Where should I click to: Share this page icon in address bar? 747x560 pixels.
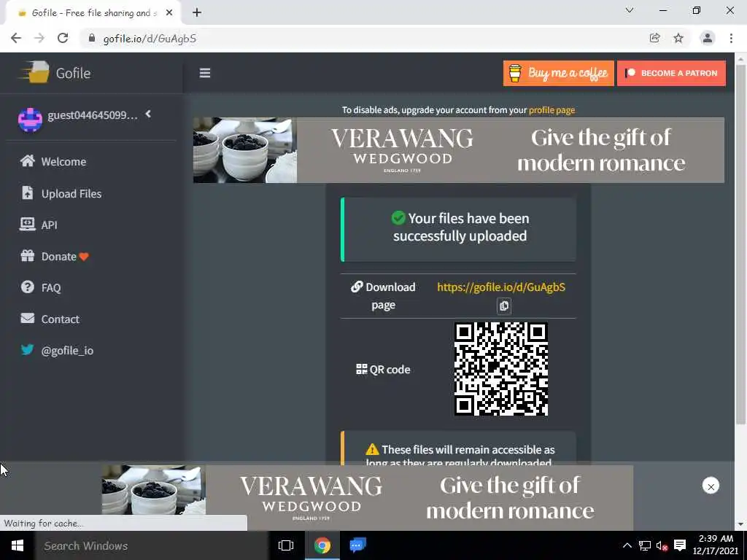tap(654, 38)
